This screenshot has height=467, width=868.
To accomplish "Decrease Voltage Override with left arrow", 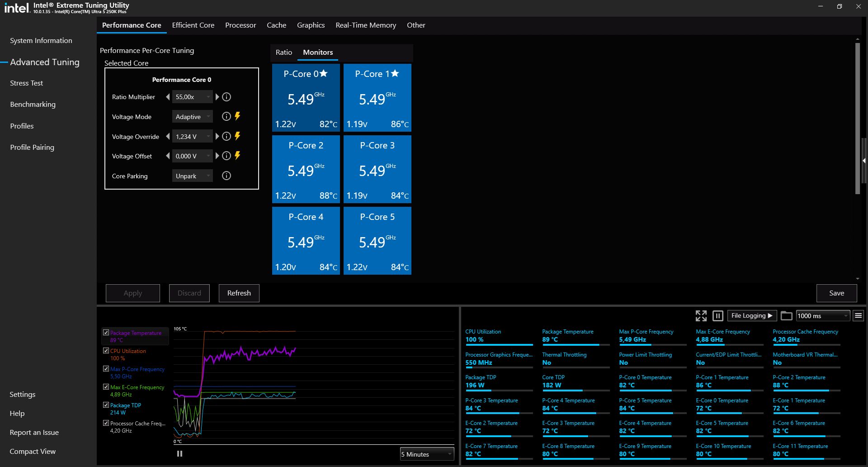I will [168, 136].
